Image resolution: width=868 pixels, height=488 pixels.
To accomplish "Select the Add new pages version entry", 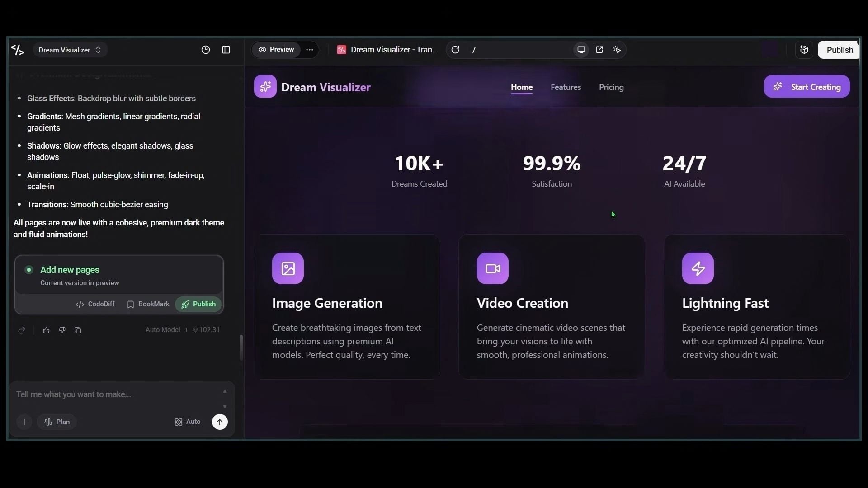I will (x=119, y=275).
